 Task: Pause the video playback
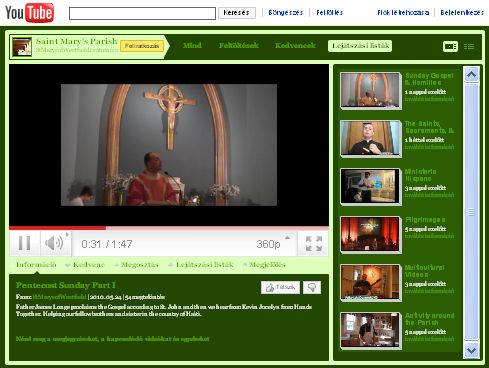(25, 243)
